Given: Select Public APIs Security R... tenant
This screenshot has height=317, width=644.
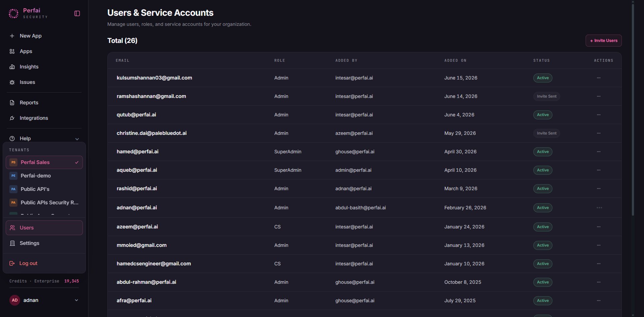Looking at the screenshot, I should [x=44, y=203].
